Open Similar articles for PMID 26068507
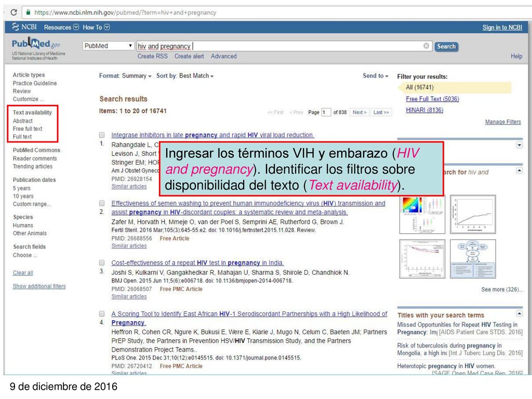 coord(129,296)
